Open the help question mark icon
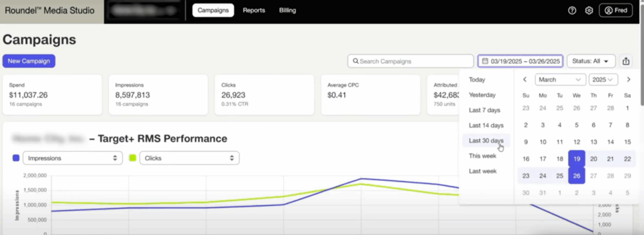 (572, 11)
